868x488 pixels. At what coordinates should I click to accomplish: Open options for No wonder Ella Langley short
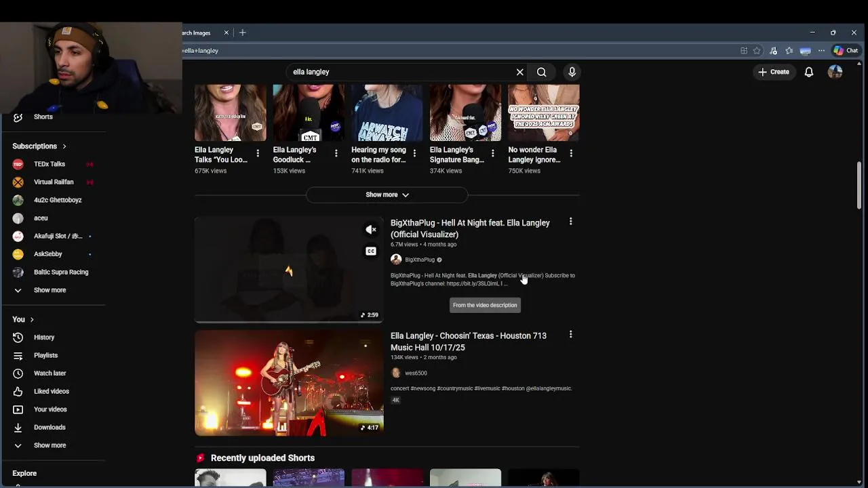[571, 154]
